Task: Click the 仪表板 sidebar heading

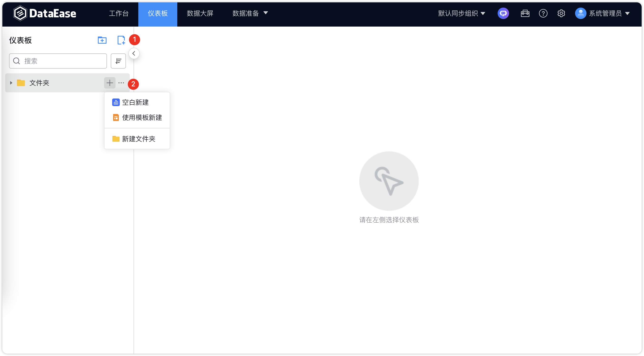Action: tap(20, 40)
